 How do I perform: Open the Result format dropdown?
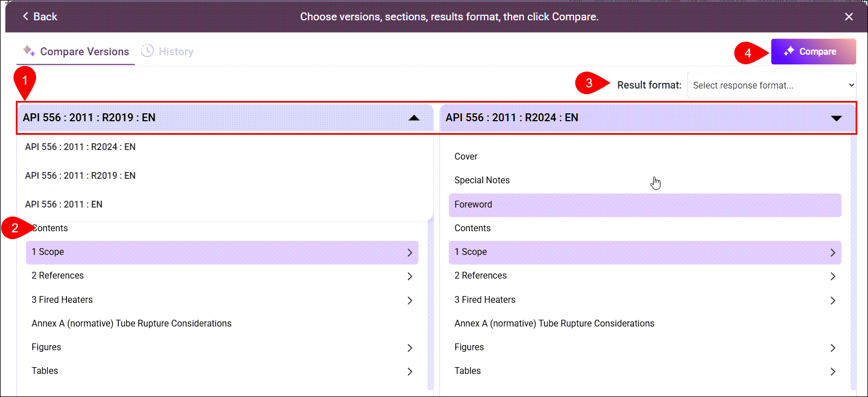[x=772, y=85]
